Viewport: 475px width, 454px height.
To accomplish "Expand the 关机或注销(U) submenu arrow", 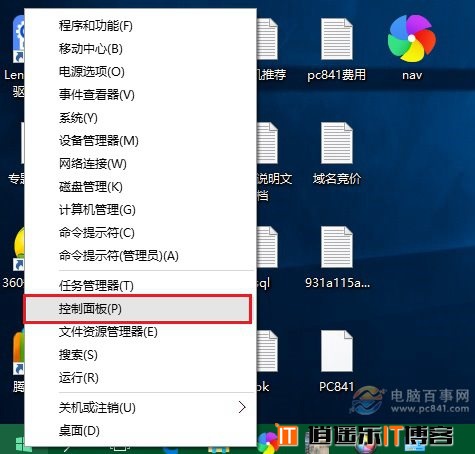I will [242, 407].
